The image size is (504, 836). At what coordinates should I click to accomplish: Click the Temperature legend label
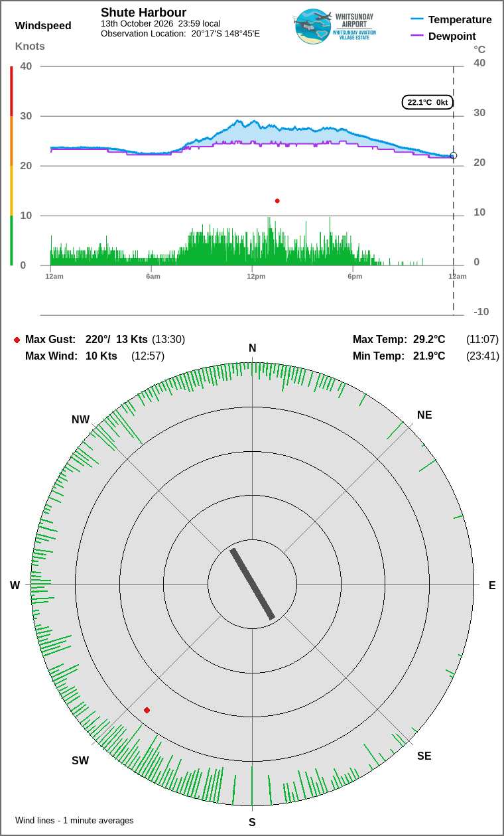460,20
